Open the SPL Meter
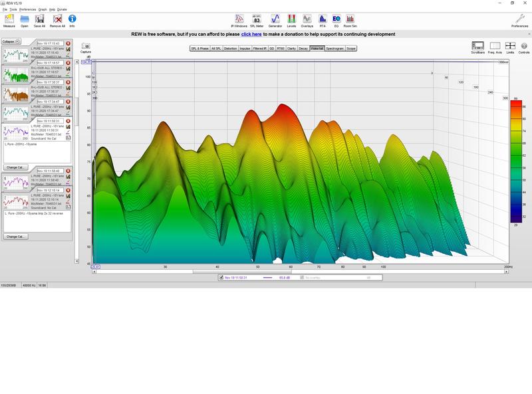This screenshot has width=532, height=394. [x=257, y=19]
